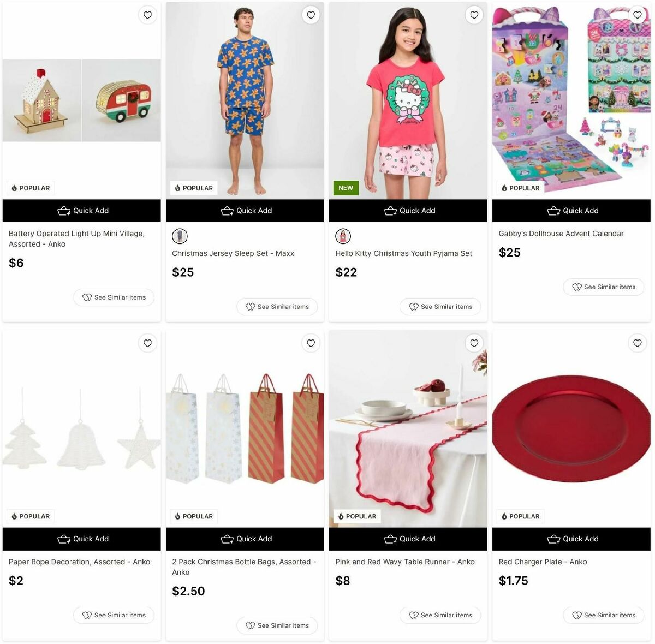This screenshot has height=644, width=655.
Task: Favorite the Pink and Red Wavy Table Runner
Action: click(474, 343)
